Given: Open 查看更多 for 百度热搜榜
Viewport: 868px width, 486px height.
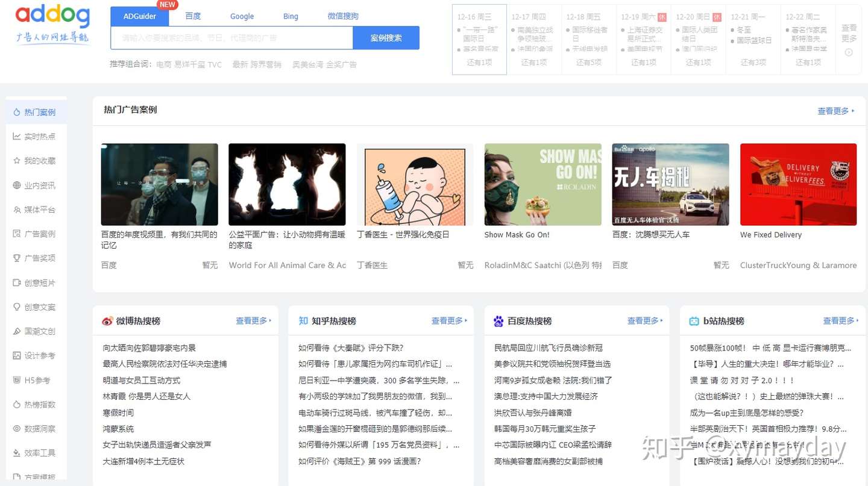Looking at the screenshot, I should (646, 321).
